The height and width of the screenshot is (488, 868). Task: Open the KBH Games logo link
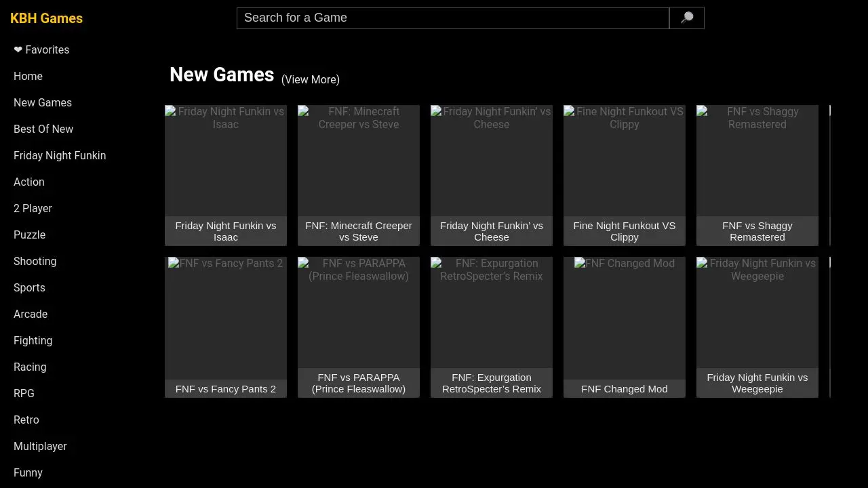pos(46,18)
